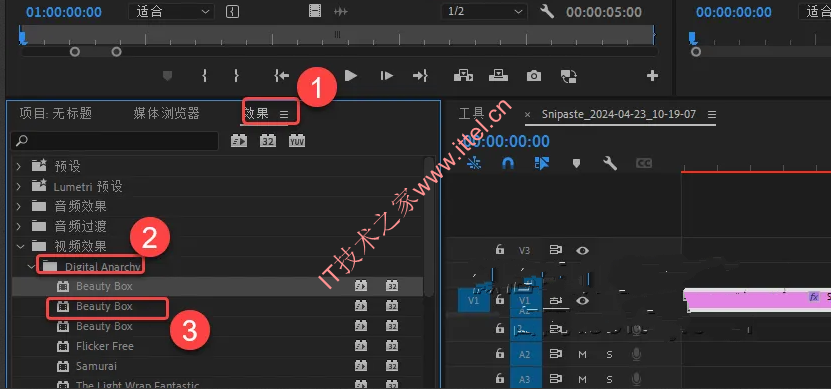831x389 pixels.
Task: Switch to the 项目: 无标题 tab
Action: click(x=56, y=113)
